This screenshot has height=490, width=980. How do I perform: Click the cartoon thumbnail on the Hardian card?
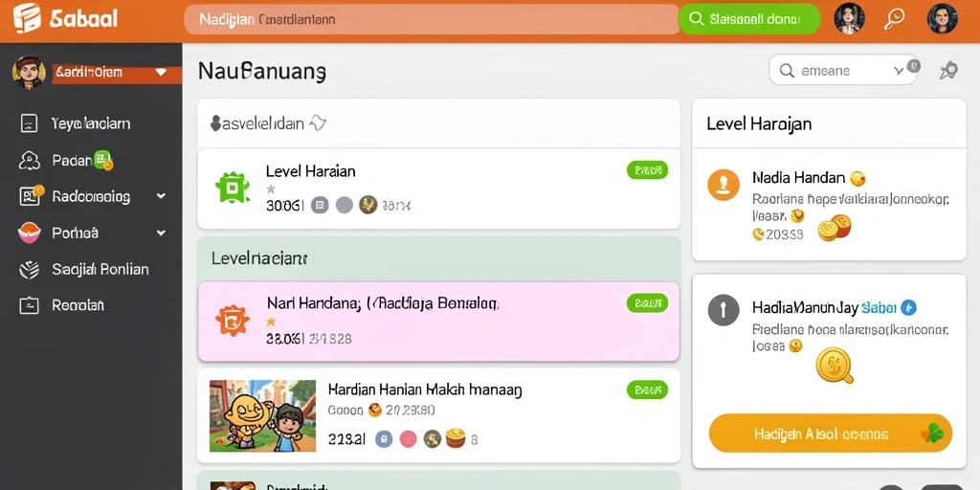click(262, 415)
